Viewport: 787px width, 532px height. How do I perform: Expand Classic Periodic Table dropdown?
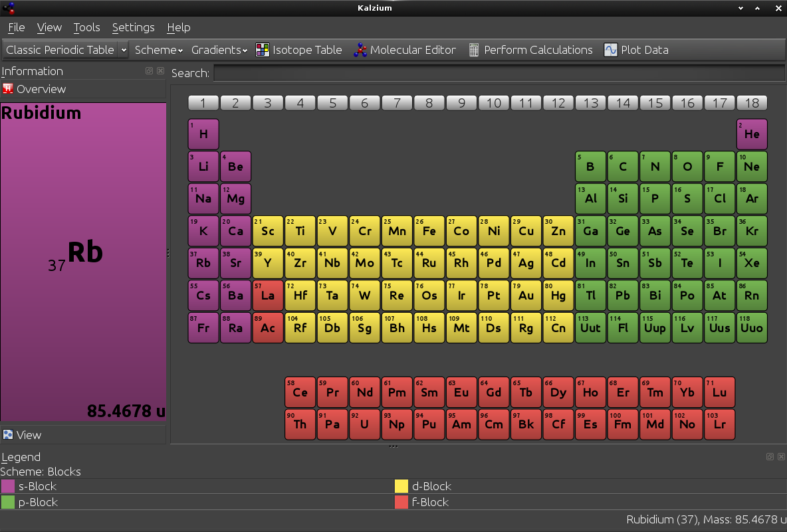[124, 50]
